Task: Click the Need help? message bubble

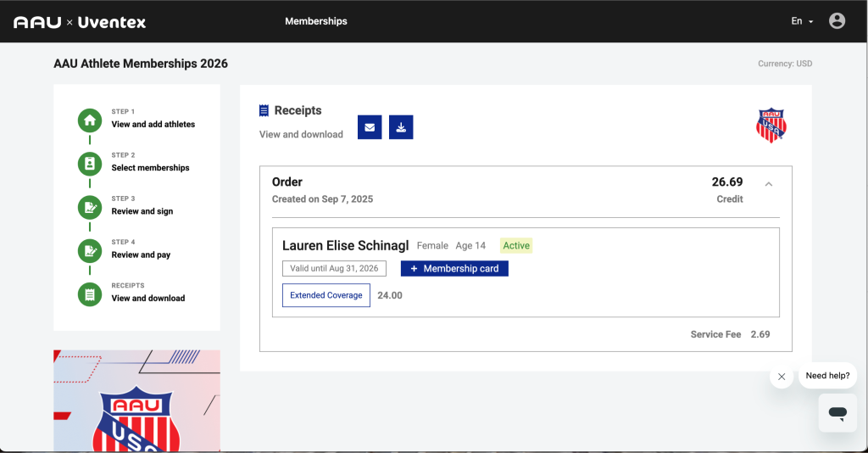Action: click(x=827, y=376)
